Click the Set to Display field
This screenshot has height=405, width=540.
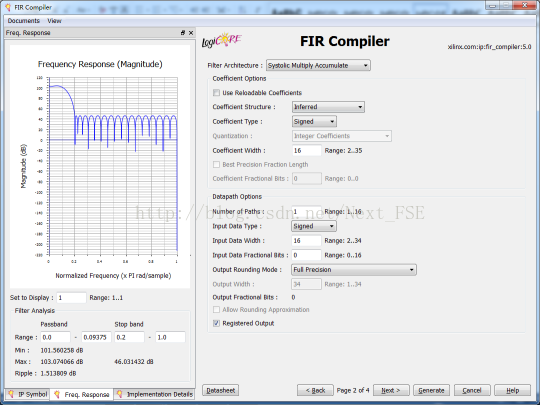(71, 298)
